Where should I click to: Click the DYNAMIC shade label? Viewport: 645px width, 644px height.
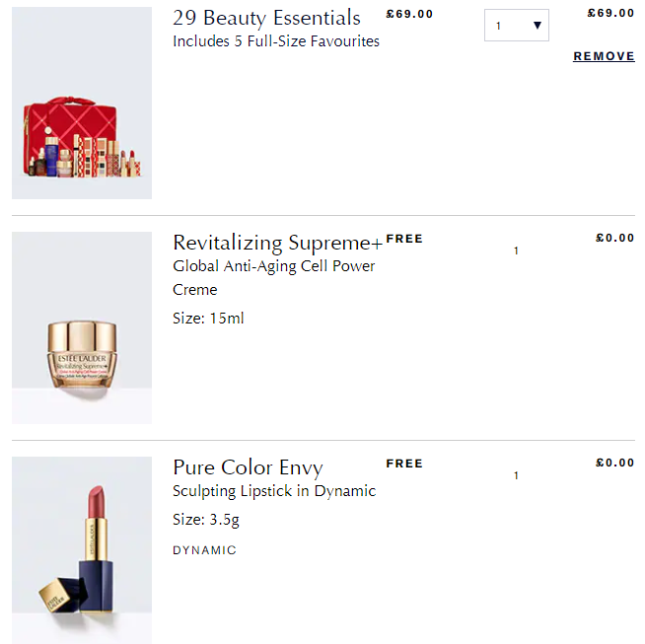pos(204,550)
